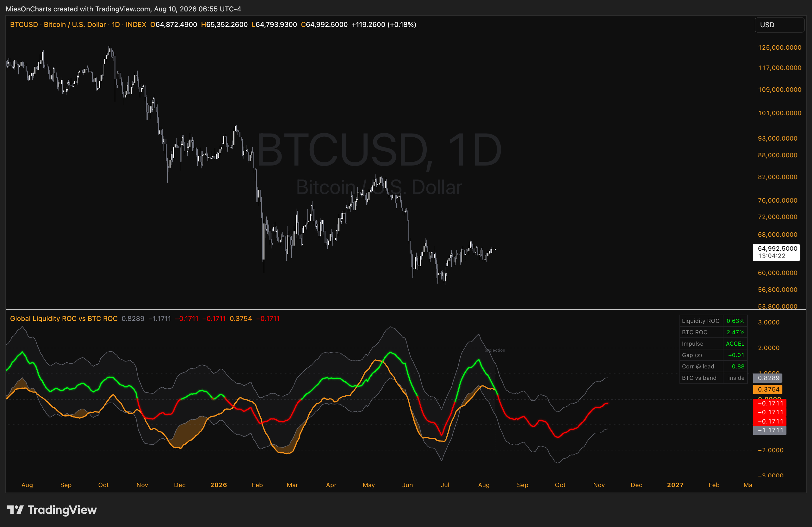Click the -2.0000 indicator scale label
The image size is (812, 527).
click(x=770, y=450)
